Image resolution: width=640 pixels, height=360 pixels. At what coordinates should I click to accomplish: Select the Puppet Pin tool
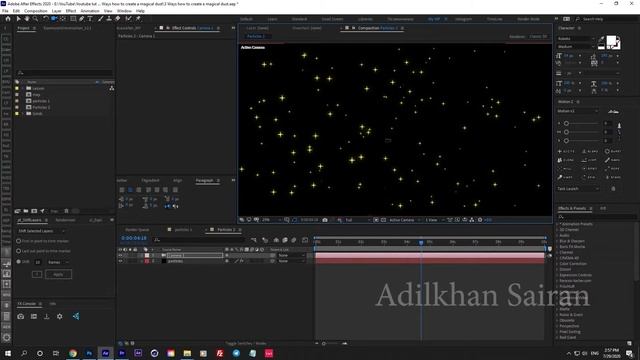pyautogui.click(x=138, y=19)
